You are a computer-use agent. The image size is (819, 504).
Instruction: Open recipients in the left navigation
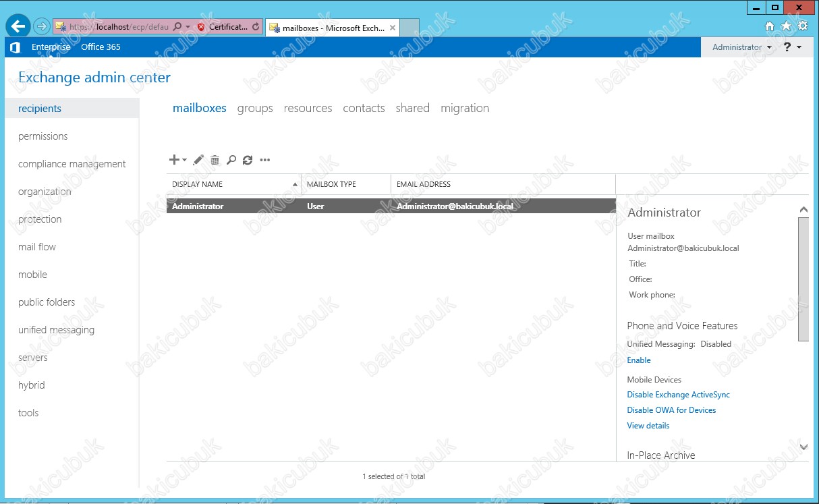pos(72,109)
